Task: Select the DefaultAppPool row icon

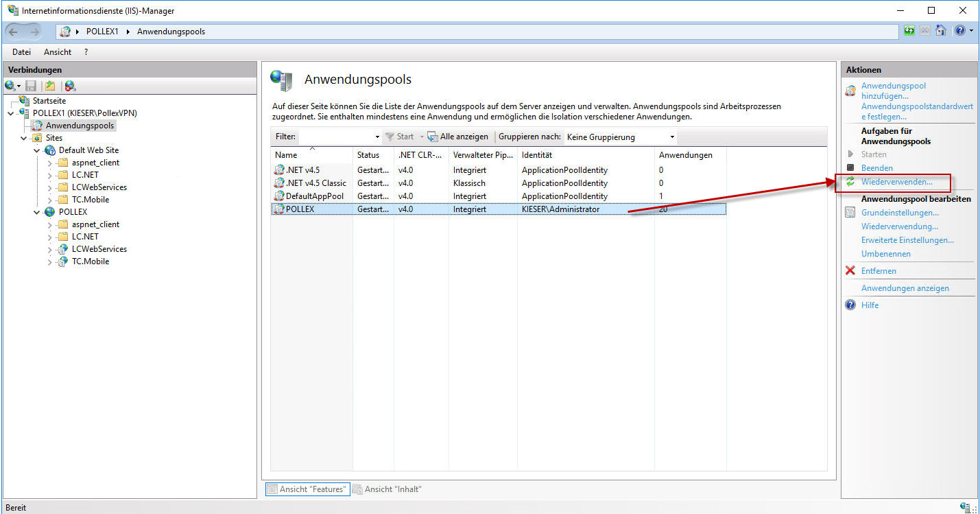Action: 278,196
